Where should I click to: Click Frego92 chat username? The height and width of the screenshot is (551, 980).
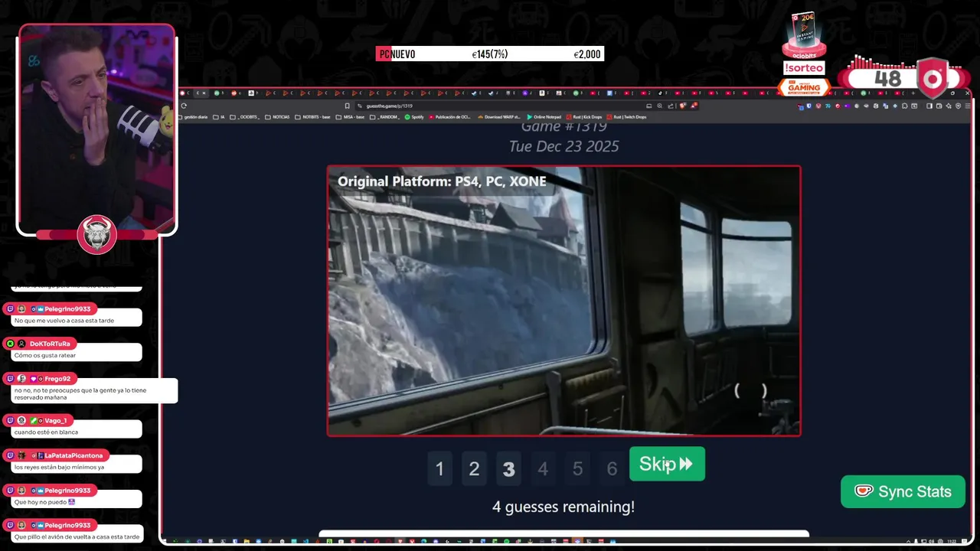click(57, 379)
